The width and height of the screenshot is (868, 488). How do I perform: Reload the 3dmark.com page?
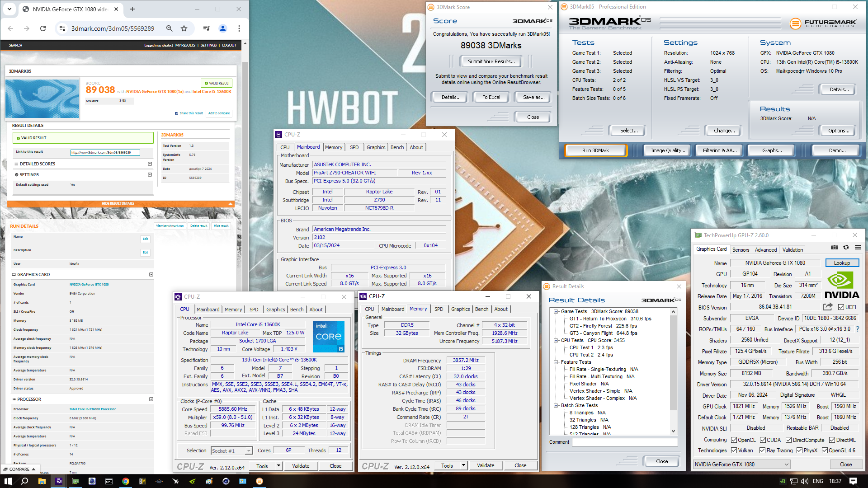coord(43,28)
